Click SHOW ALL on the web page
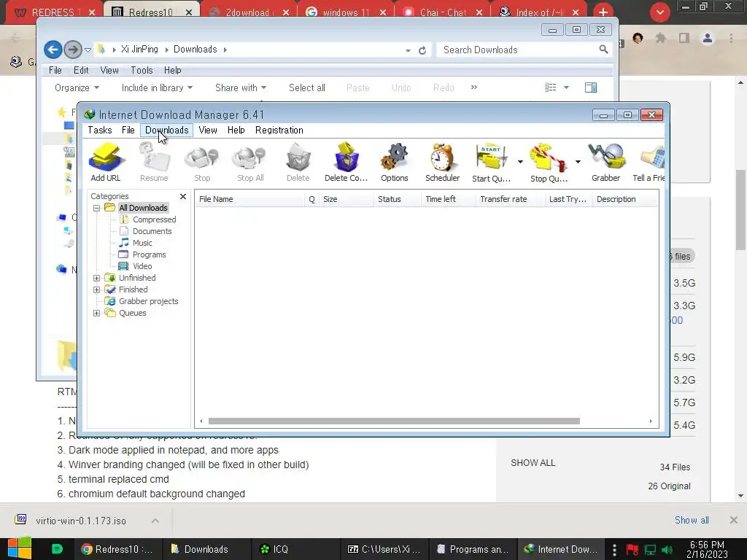This screenshot has height=560, width=747. (533, 462)
